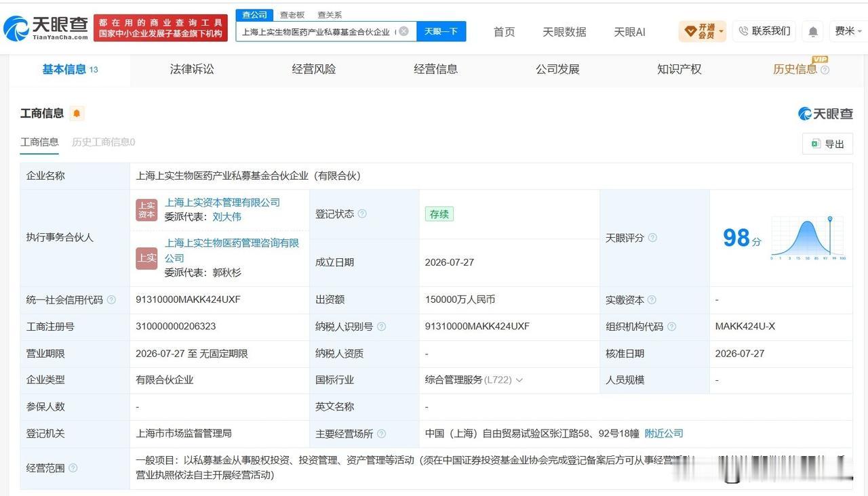The height and width of the screenshot is (496, 868).
Task: Select the 查公司 search tab
Action: [x=254, y=14]
